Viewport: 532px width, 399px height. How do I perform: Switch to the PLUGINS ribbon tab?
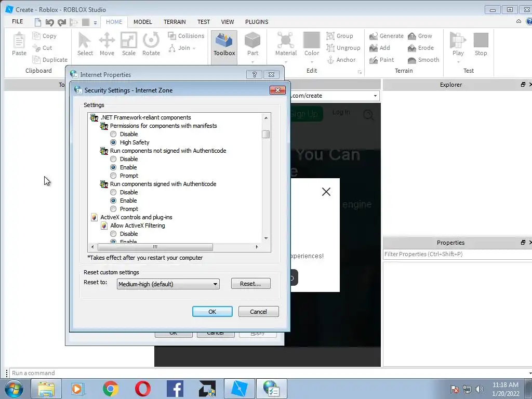[257, 22]
